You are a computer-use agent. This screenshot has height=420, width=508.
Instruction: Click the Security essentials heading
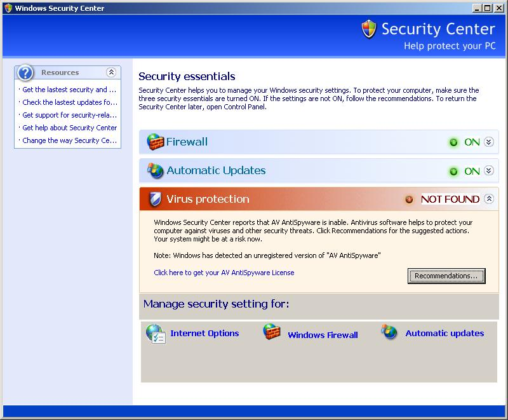[x=187, y=76]
